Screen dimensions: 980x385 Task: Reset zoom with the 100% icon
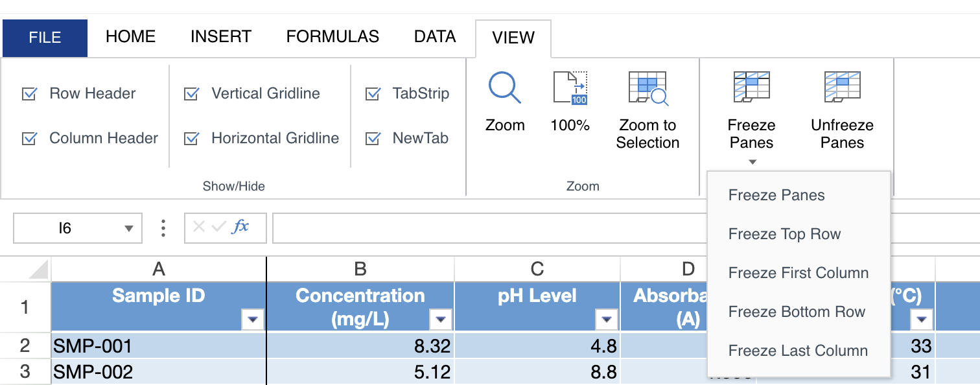tap(570, 88)
